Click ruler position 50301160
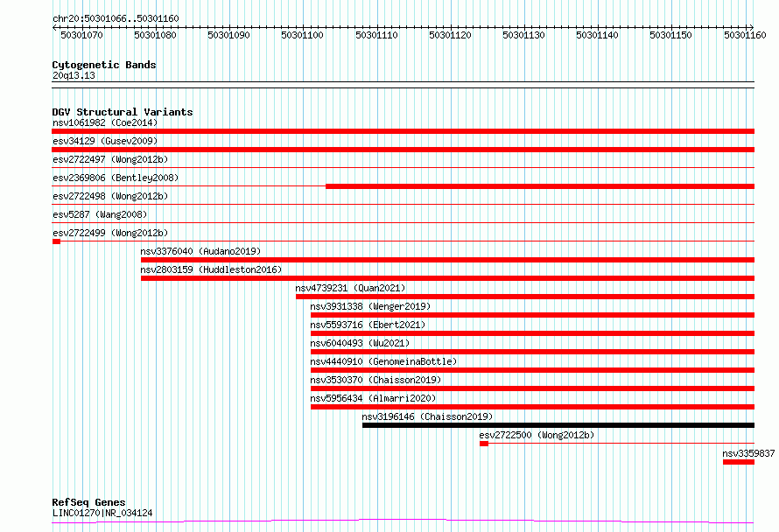The width and height of the screenshot is (779, 532). [745, 35]
